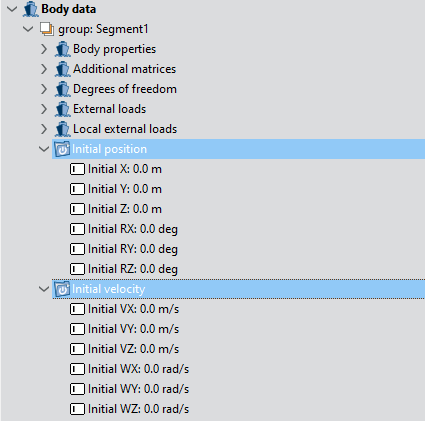The image size is (425, 421).
Task: Click the External loads ship icon
Action: [x=62, y=109]
